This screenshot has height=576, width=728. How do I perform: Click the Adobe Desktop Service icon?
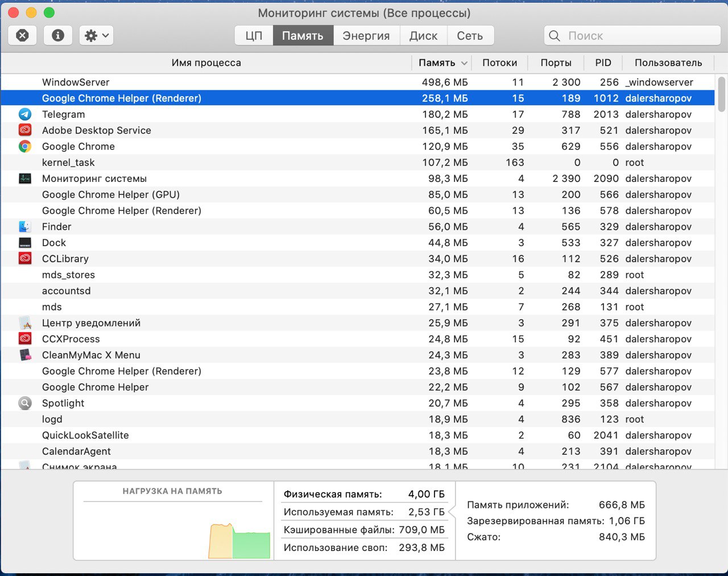tap(25, 130)
